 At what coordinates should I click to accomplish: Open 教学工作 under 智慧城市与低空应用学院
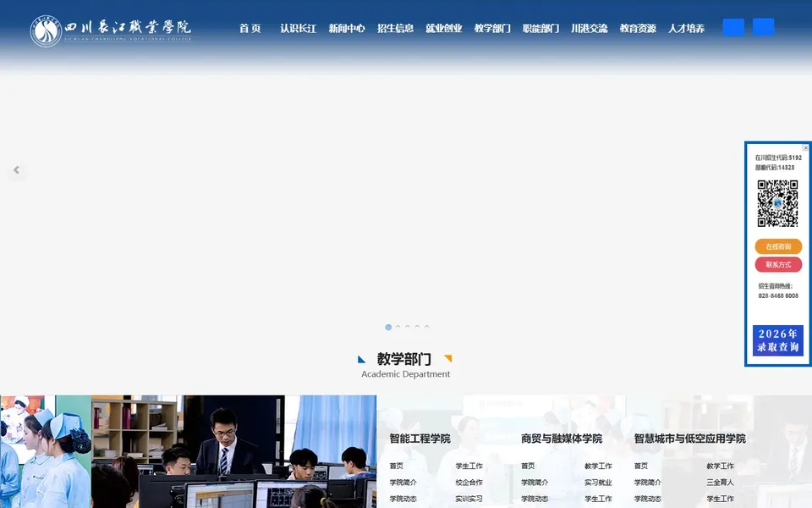pyautogui.click(x=721, y=466)
